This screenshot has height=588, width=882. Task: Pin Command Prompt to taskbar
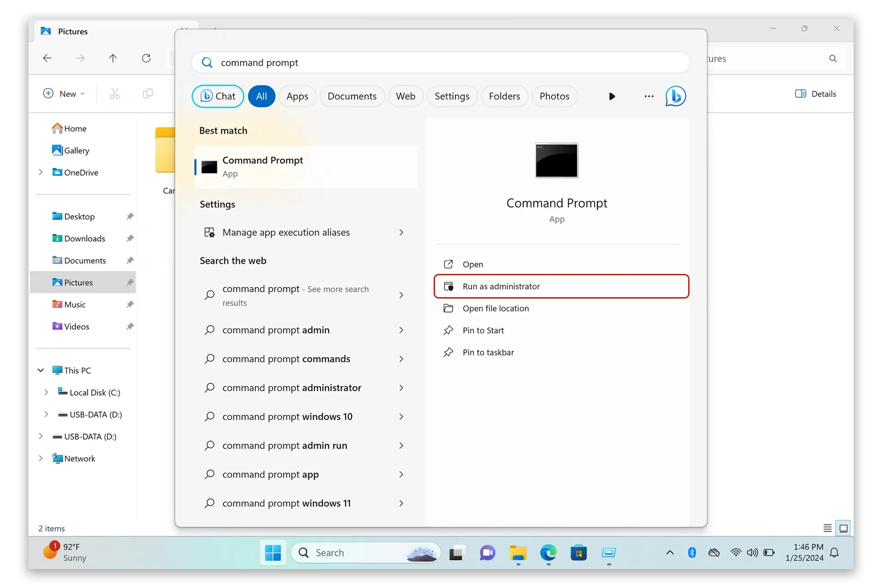point(488,352)
